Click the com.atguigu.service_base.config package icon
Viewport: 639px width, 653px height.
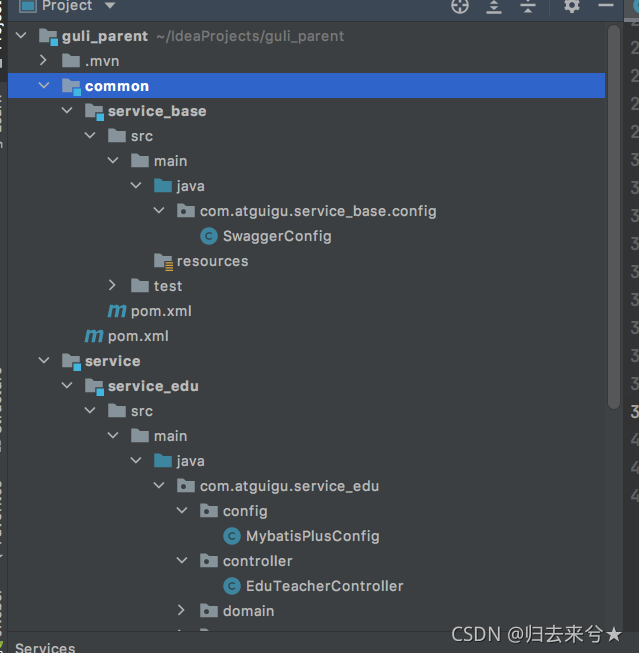point(186,211)
